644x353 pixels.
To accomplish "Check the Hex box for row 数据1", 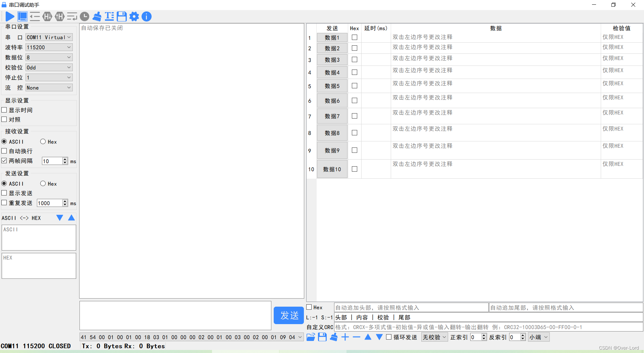I will tap(355, 37).
